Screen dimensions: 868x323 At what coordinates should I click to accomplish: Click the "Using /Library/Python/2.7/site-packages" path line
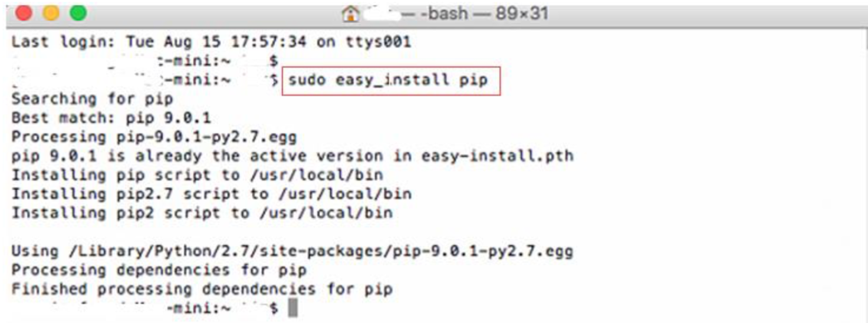coord(292,252)
